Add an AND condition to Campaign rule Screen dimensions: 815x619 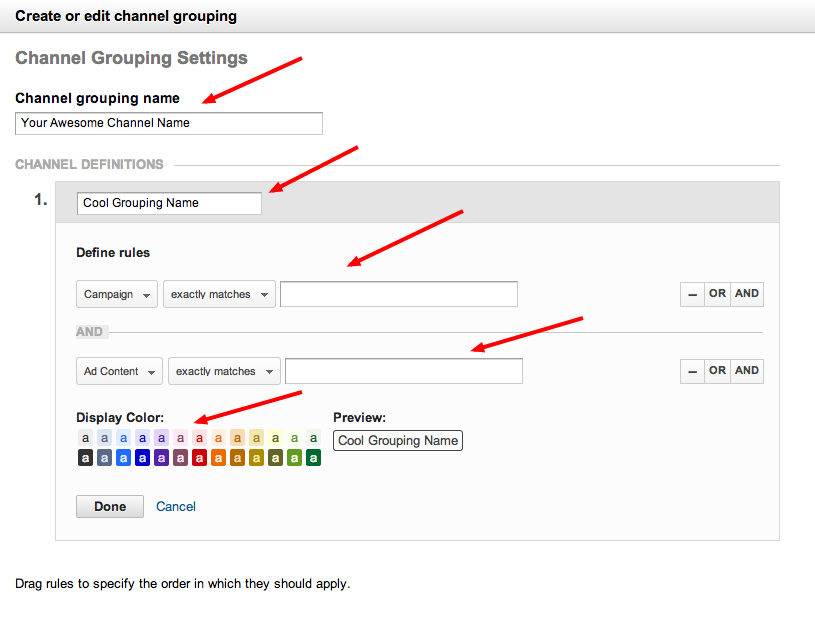coord(747,294)
